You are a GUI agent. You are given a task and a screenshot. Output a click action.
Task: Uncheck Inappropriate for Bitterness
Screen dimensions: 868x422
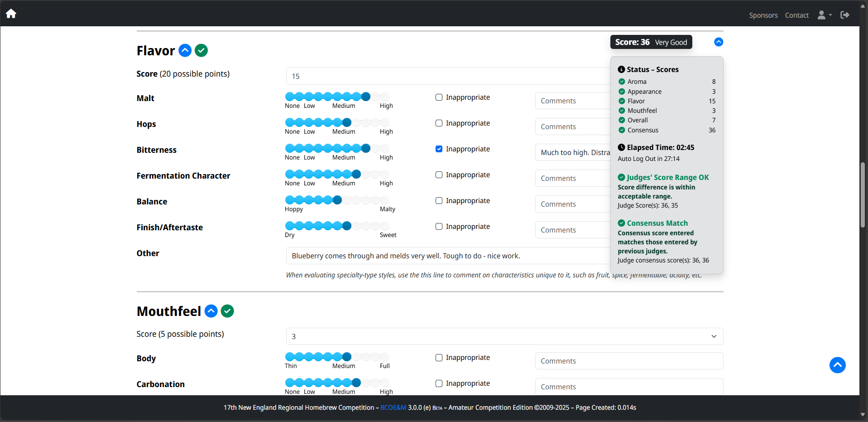click(438, 148)
